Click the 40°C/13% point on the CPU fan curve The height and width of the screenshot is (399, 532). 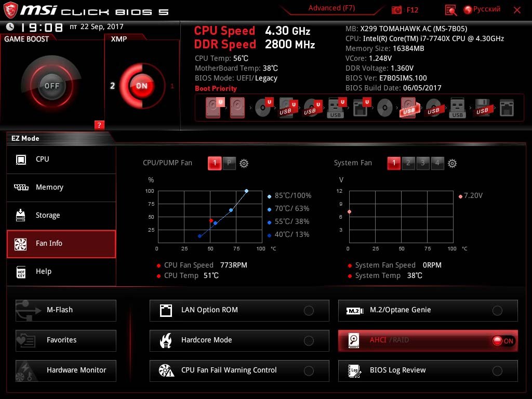tap(200, 236)
